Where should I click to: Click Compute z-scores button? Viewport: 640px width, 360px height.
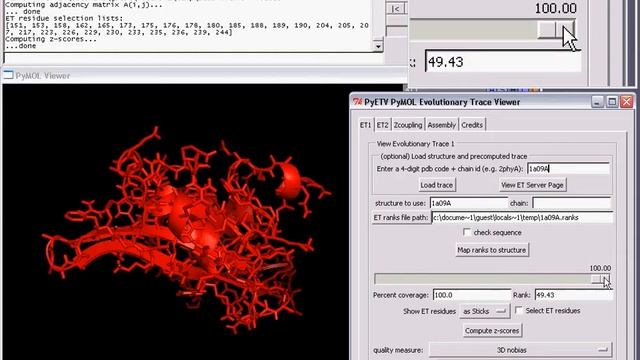(492, 331)
